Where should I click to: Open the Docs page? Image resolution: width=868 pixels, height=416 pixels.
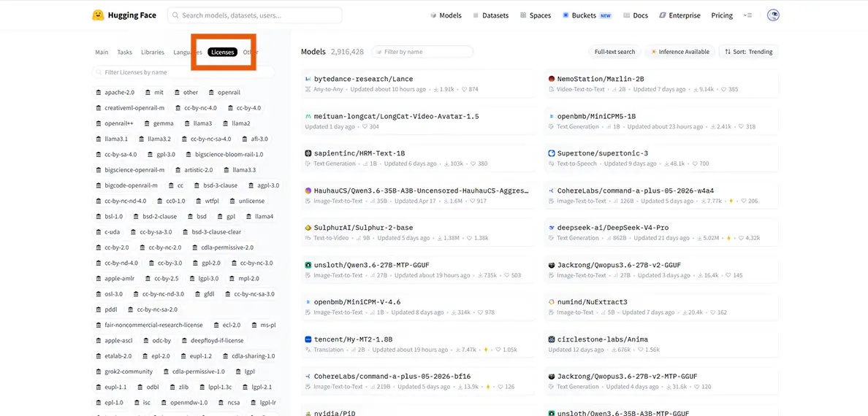[636, 15]
